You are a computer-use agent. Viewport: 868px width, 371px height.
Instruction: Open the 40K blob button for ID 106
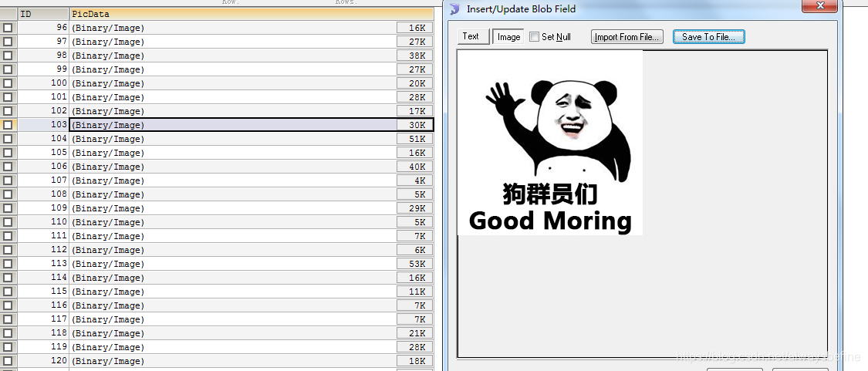click(414, 167)
